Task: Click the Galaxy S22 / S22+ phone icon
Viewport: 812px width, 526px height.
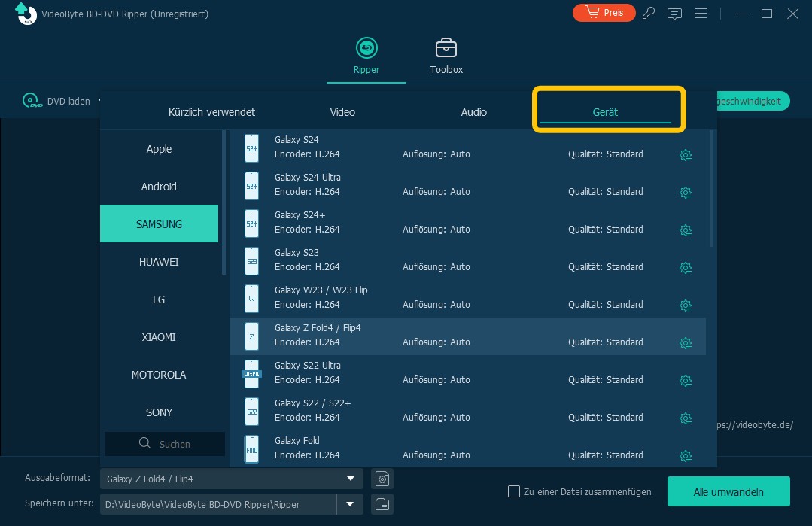Action: tap(251, 412)
